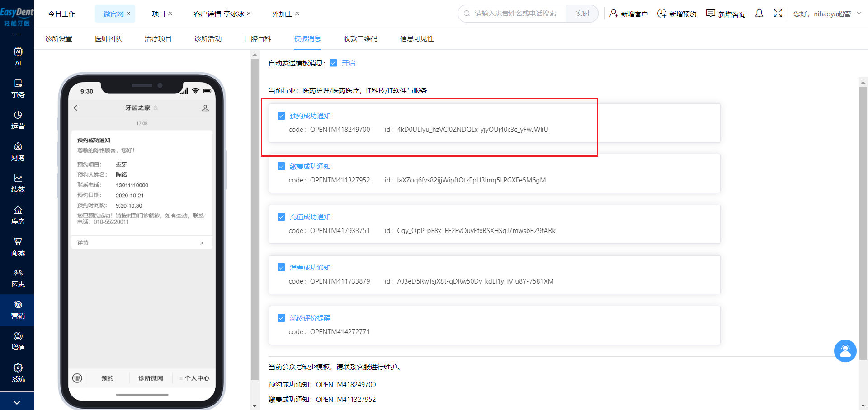Click the 充值成功通知 template title
Viewport: 868px width, 410px height.
[310, 217]
